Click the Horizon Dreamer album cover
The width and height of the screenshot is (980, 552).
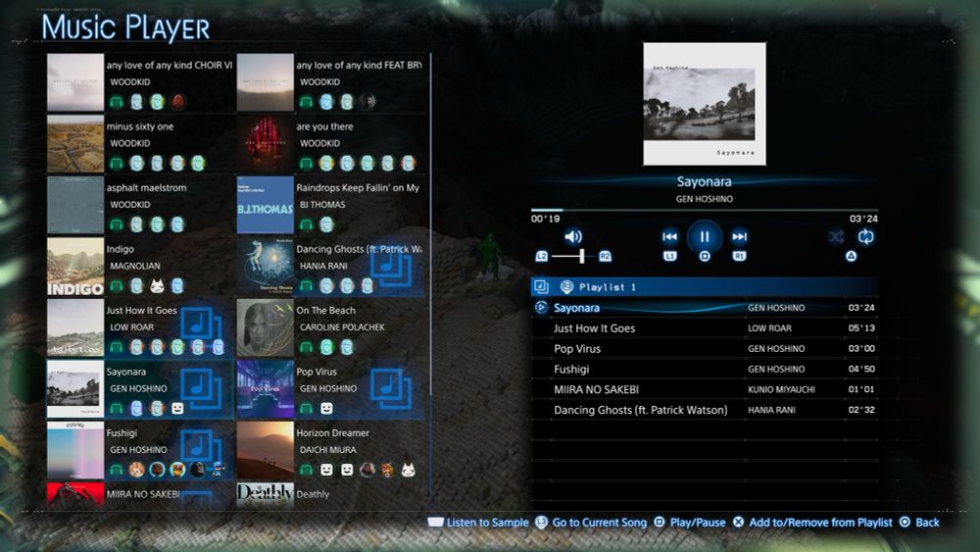pos(265,449)
